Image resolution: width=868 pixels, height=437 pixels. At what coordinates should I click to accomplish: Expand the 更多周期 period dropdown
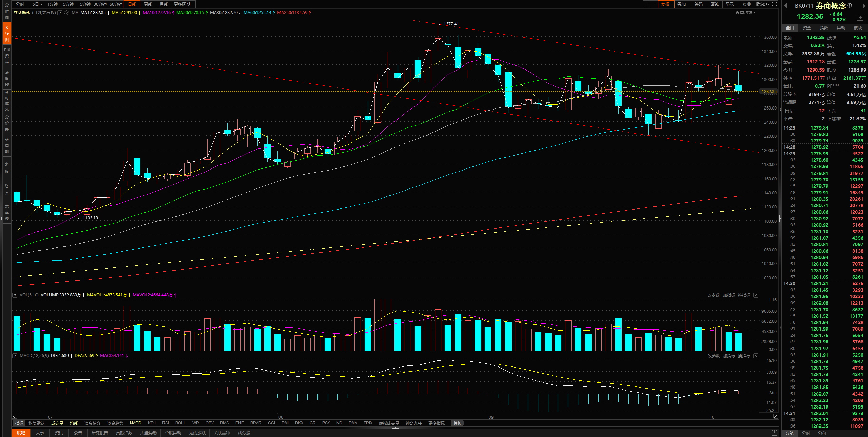point(184,4)
